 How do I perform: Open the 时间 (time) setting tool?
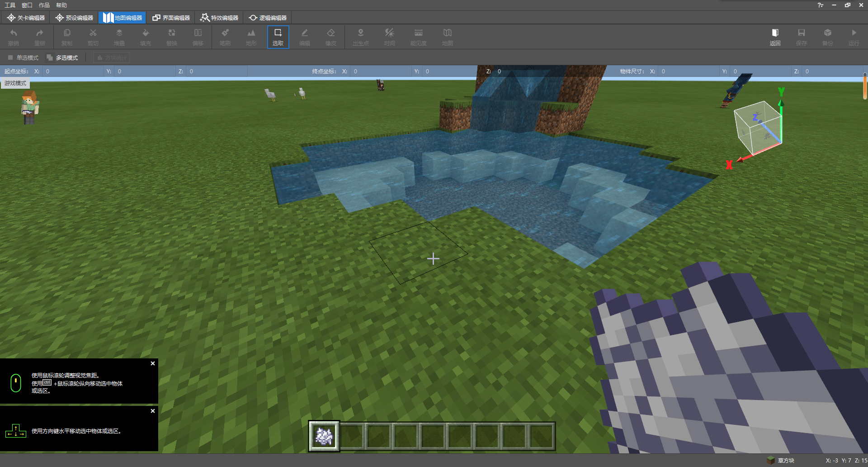390,37
